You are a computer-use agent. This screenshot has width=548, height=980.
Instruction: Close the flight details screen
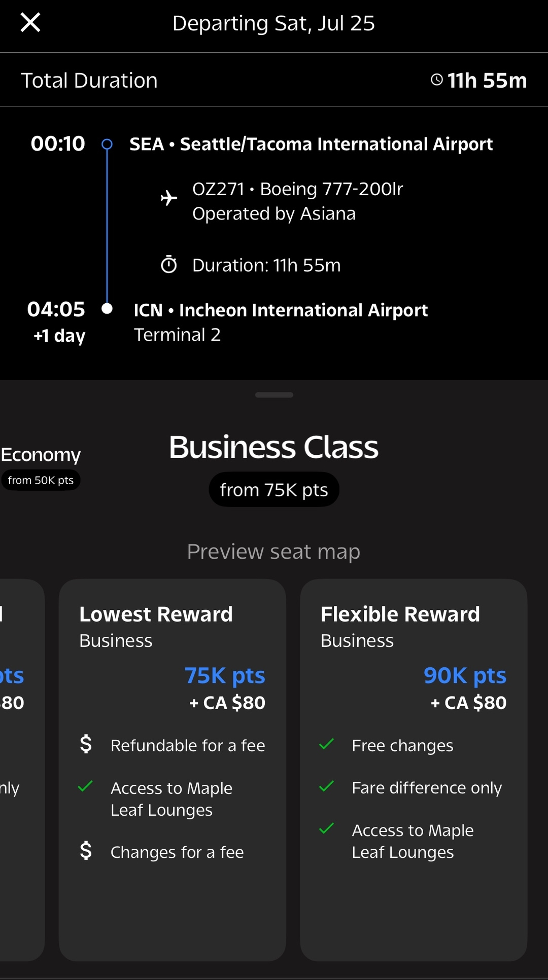tap(30, 23)
